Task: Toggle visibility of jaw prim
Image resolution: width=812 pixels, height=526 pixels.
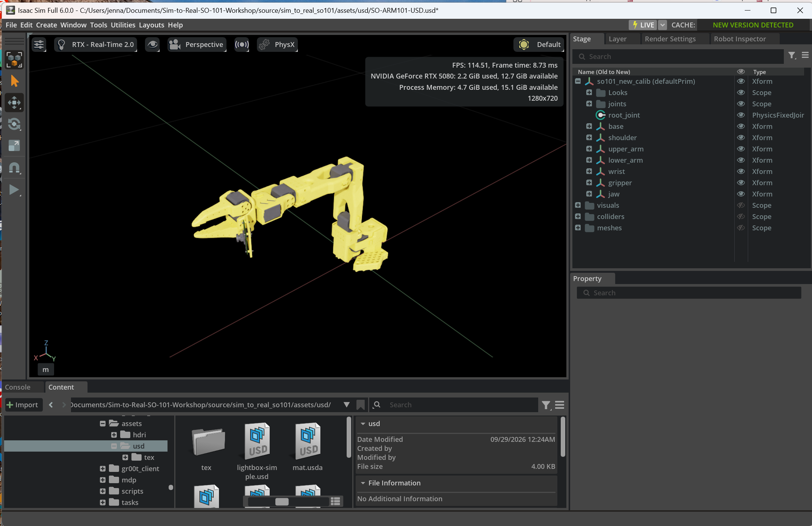Action: click(x=741, y=194)
